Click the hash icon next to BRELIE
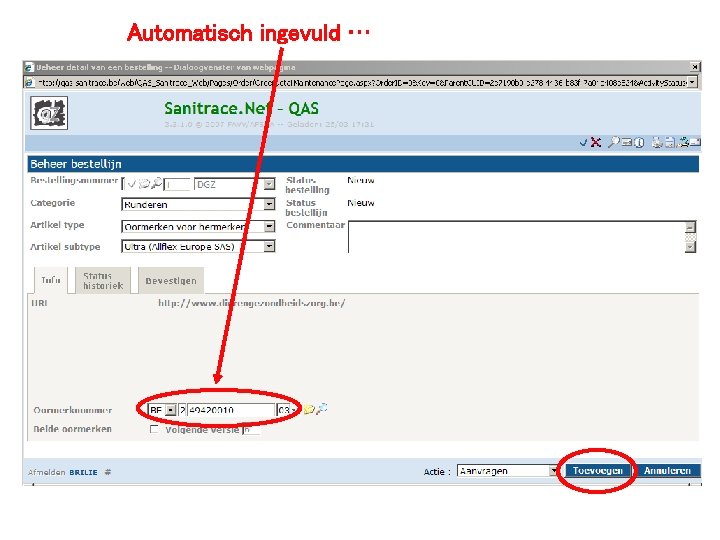 (108, 472)
